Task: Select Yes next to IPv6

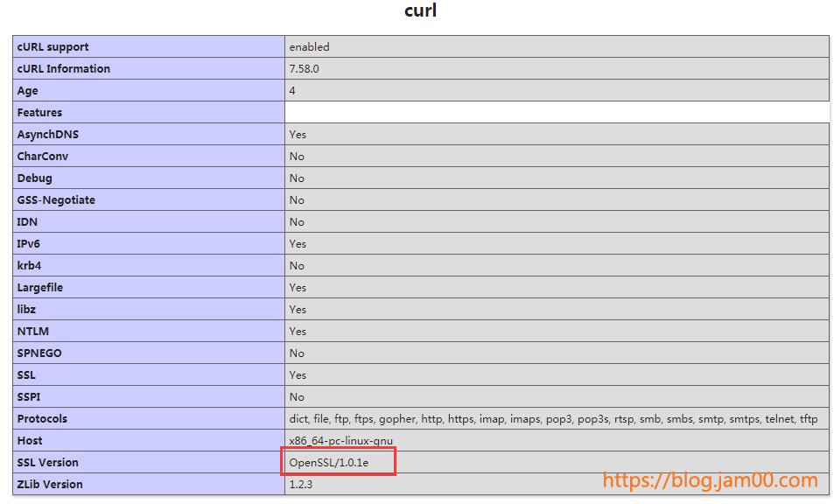Action: click(x=297, y=243)
